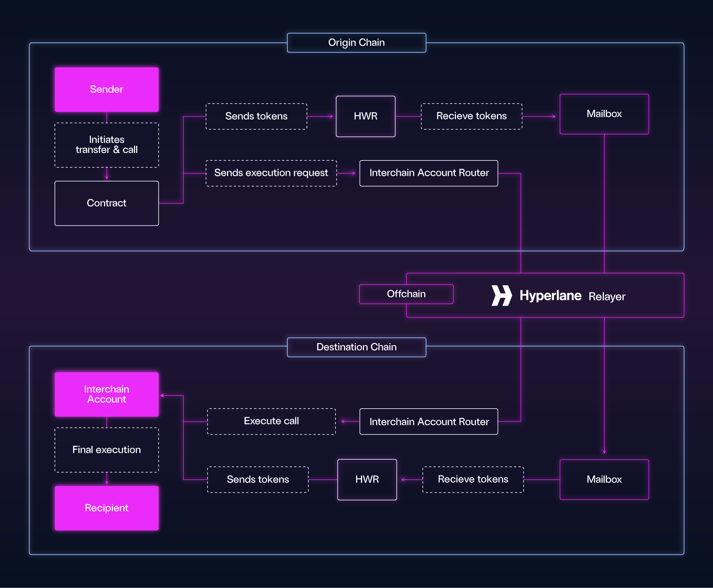Click the Mailbox box in Origin Chain
This screenshot has width=713, height=588.
pyautogui.click(x=604, y=114)
